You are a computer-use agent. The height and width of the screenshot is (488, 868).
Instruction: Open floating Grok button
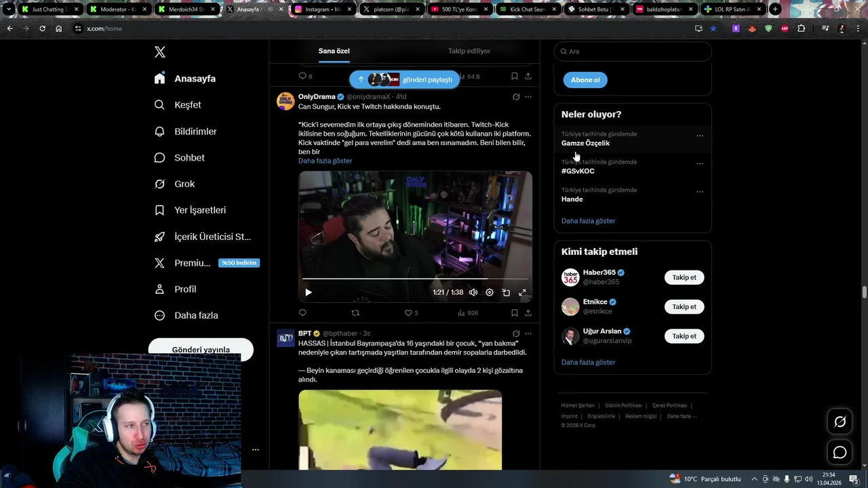tap(840, 422)
